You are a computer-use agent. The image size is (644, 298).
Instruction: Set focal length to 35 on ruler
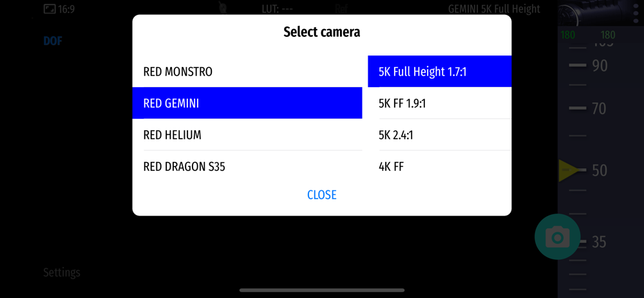pos(599,242)
